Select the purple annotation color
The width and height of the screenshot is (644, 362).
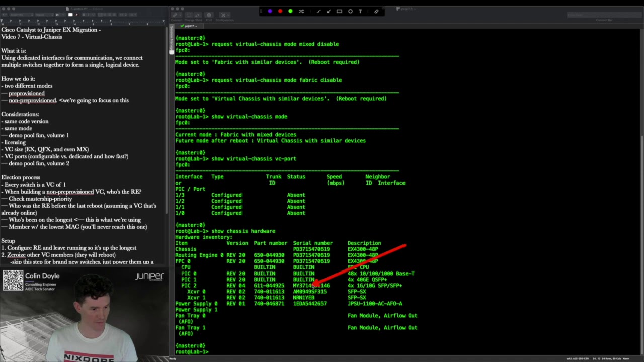point(270,11)
